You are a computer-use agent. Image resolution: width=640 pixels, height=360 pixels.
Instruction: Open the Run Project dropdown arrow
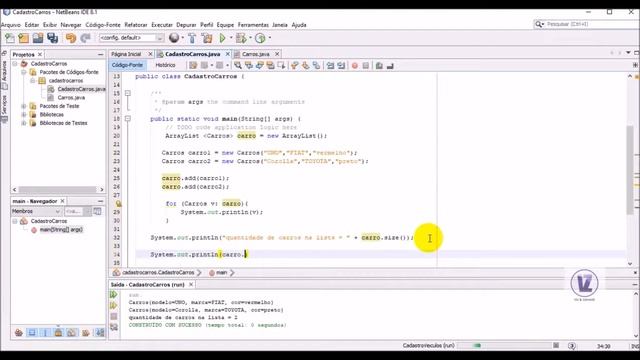point(231,38)
